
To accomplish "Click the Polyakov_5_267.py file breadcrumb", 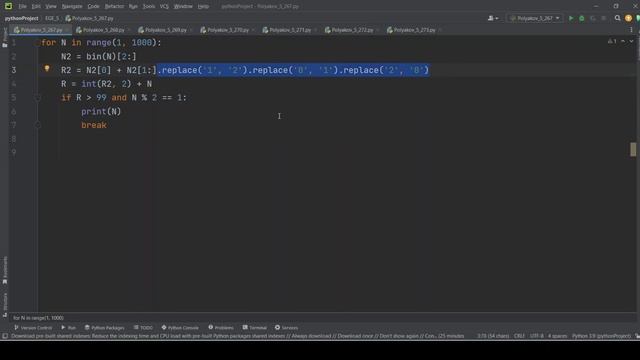I will [x=89, y=18].
